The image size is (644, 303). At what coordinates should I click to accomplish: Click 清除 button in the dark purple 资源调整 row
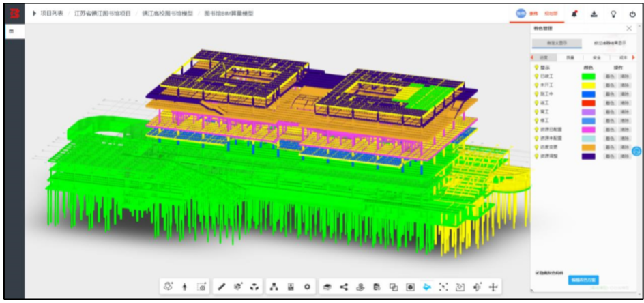tap(624, 156)
